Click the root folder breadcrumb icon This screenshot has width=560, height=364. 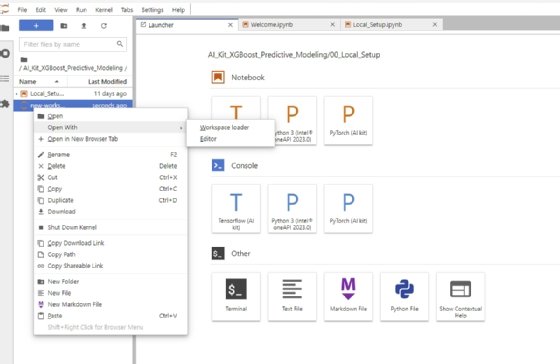pyautogui.click(x=24, y=60)
